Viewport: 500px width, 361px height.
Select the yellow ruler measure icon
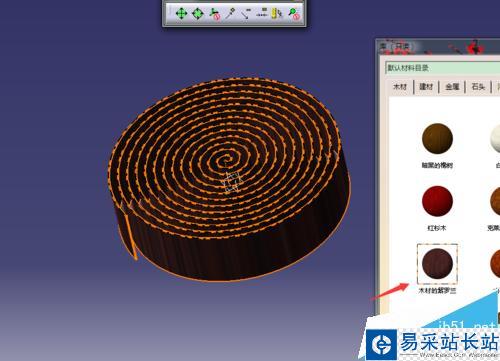pyautogui.click(x=277, y=14)
